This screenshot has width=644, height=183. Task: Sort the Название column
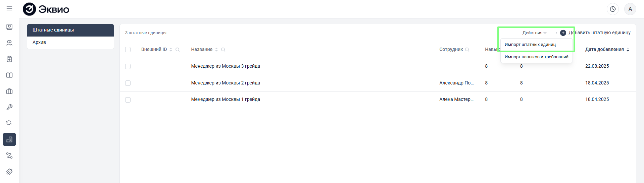216,50
